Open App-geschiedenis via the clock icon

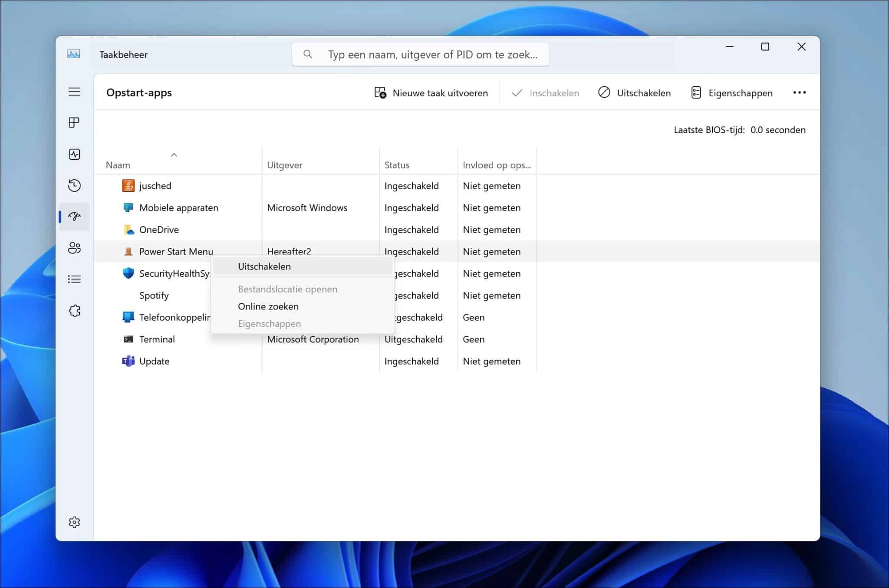[x=74, y=185]
